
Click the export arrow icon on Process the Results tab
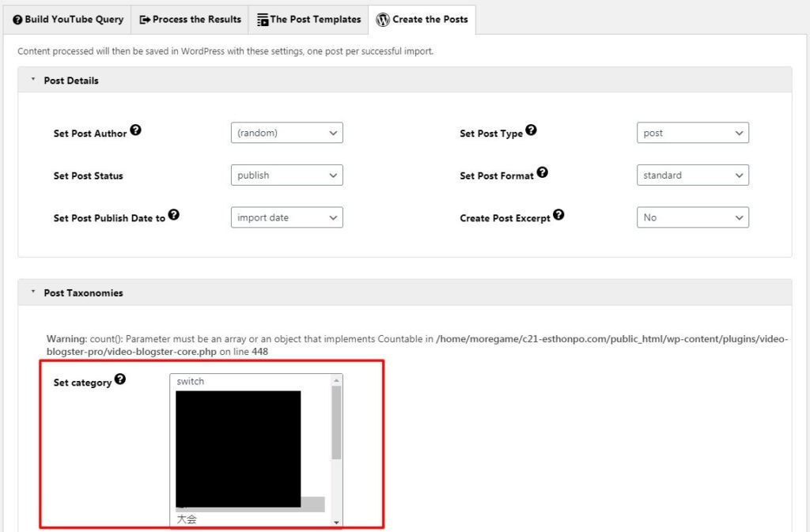(x=146, y=20)
